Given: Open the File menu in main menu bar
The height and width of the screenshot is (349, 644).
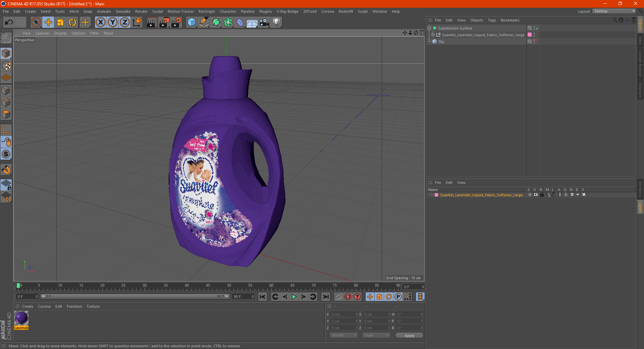Looking at the screenshot, I should [x=6, y=11].
